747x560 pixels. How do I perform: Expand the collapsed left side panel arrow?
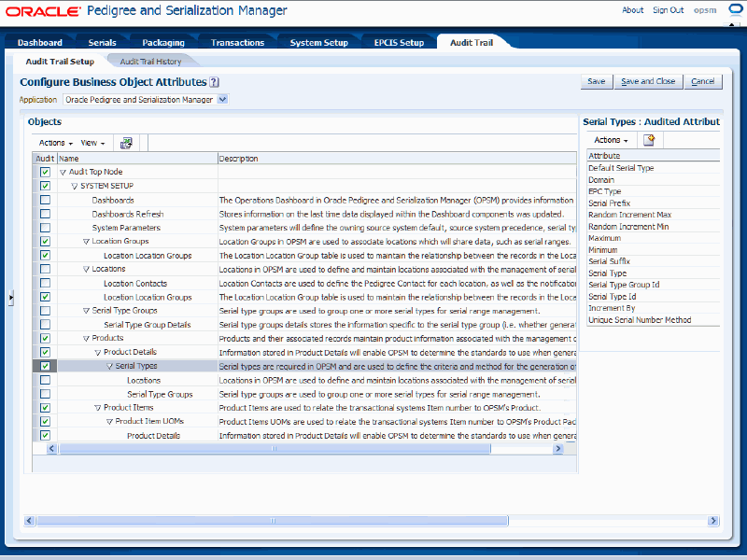pos(10,298)
